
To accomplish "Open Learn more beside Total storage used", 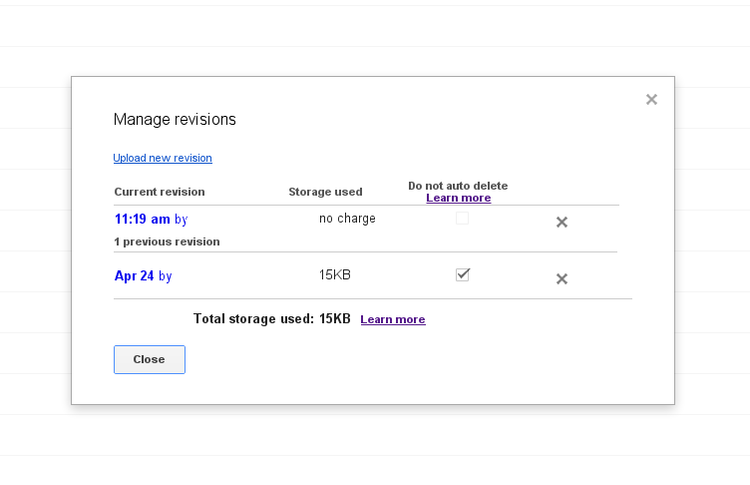I will pyautogui.click(x=392, y=320).
